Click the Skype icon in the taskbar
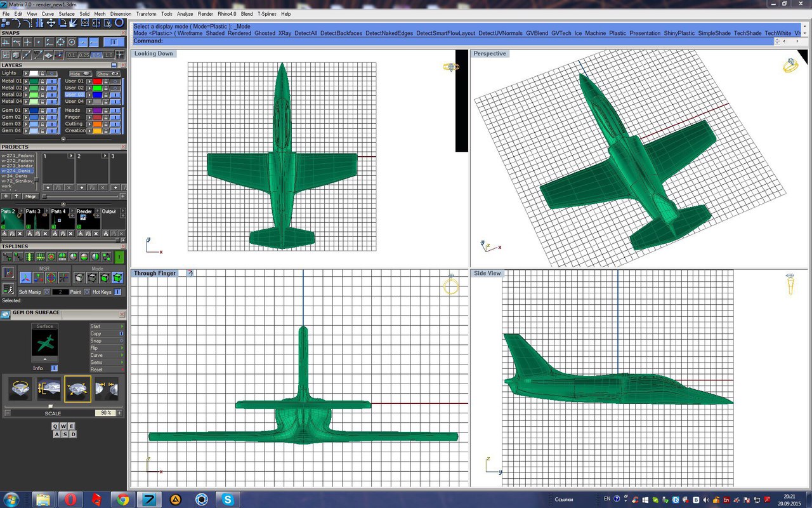 [x=228, y=499]
